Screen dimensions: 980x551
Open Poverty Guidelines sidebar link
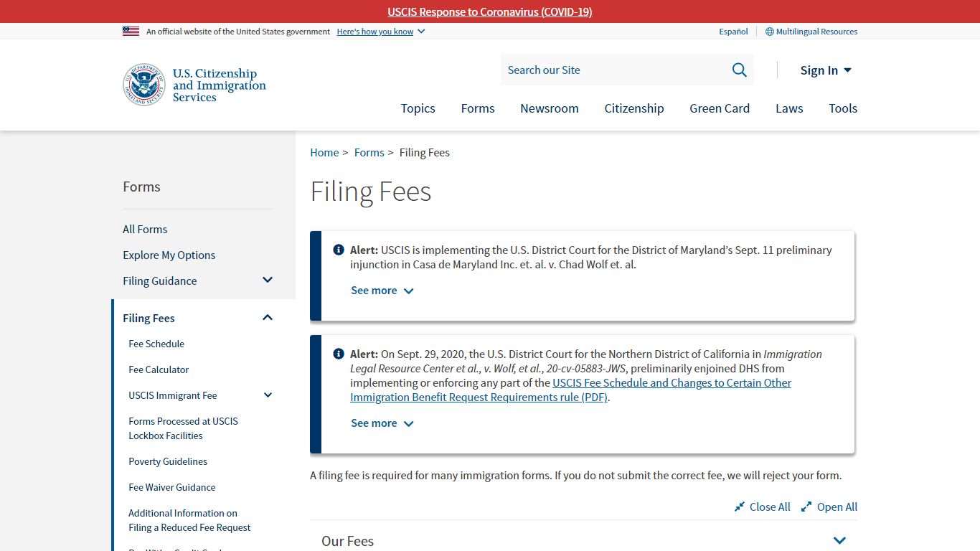click(x=168, y=461)
